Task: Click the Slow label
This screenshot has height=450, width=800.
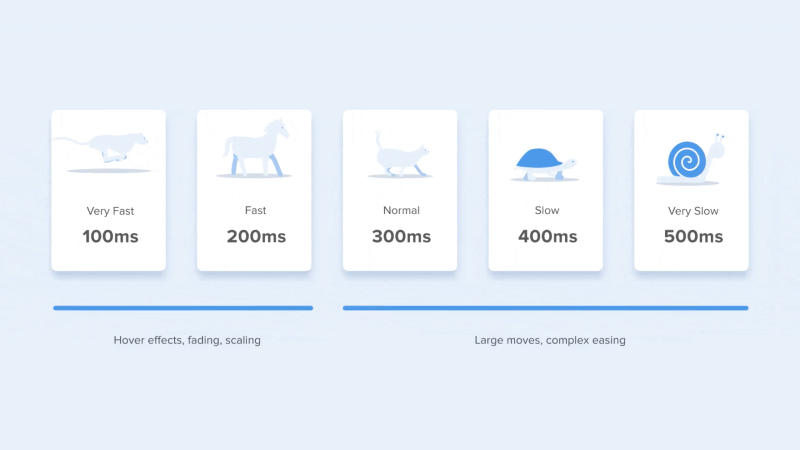Action: coord(547,210)
